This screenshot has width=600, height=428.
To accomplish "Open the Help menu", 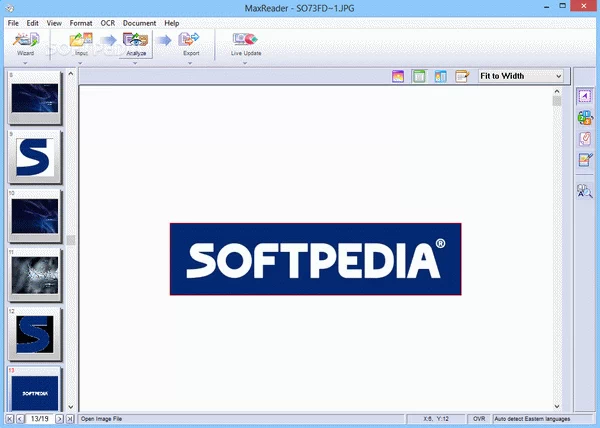I will (172, 23).
